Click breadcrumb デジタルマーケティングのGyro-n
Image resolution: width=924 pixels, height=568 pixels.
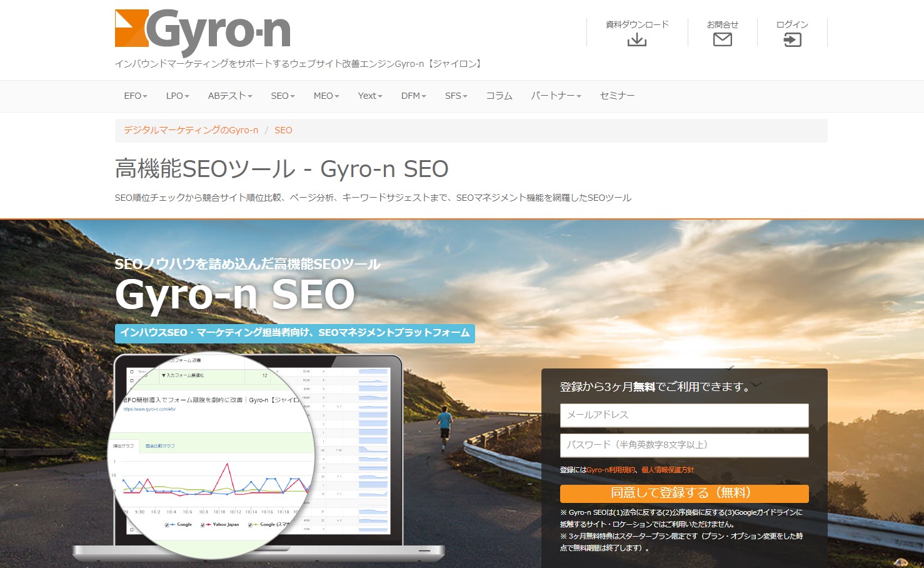coord(191,130)
